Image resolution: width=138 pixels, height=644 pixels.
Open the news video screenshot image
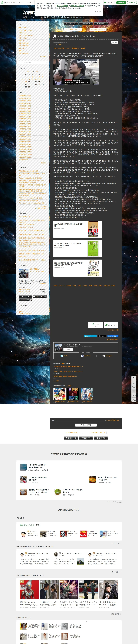point(76,72)
